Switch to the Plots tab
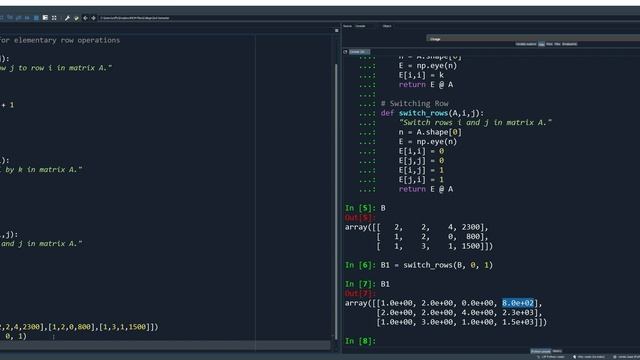Screen dimensions: 640x360 (x=549, y=44)
